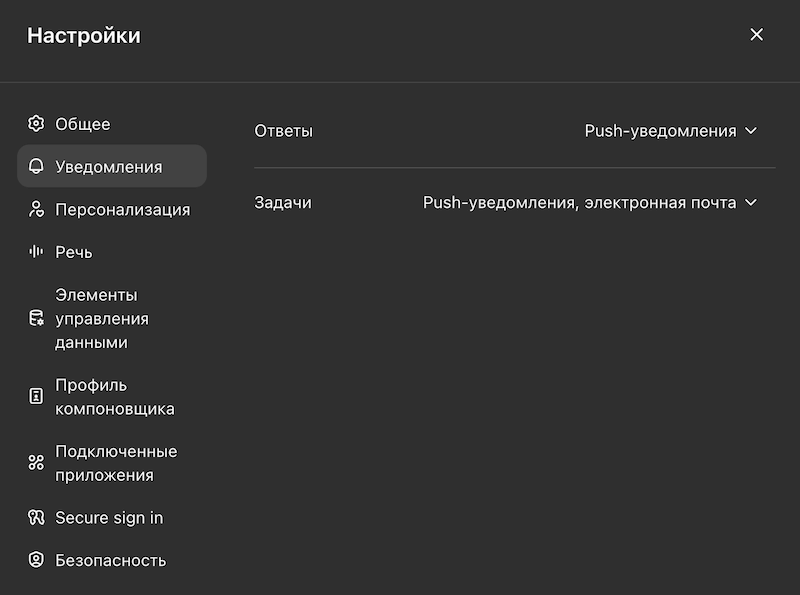Open the Персонализация section

point(112,209)
